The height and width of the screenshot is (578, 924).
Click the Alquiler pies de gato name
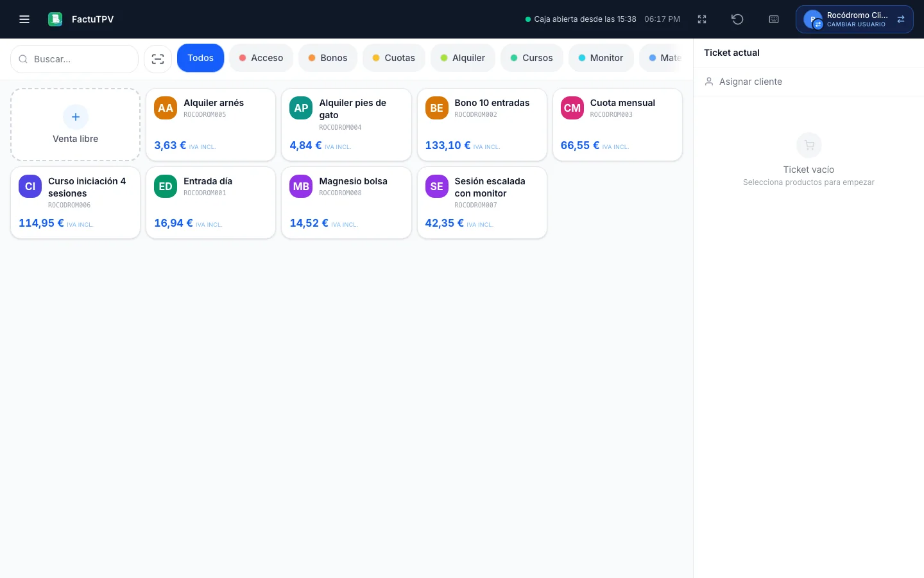pyautogui.click(x=352, y=109)
